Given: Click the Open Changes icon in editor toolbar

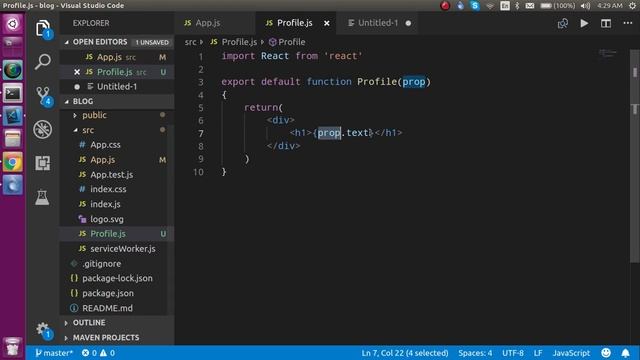Looking at the screenshot, I should coord(562,23).
